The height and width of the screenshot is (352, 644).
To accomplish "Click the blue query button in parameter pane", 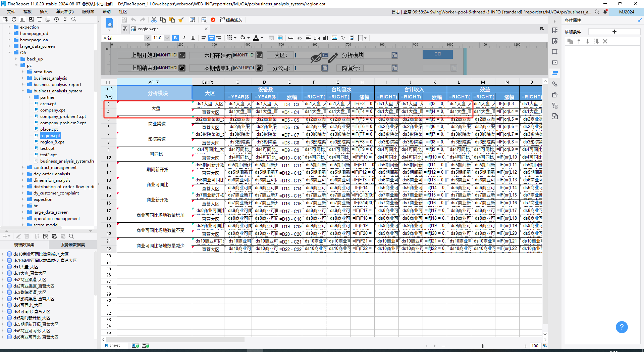I will (x=438, y=54).
